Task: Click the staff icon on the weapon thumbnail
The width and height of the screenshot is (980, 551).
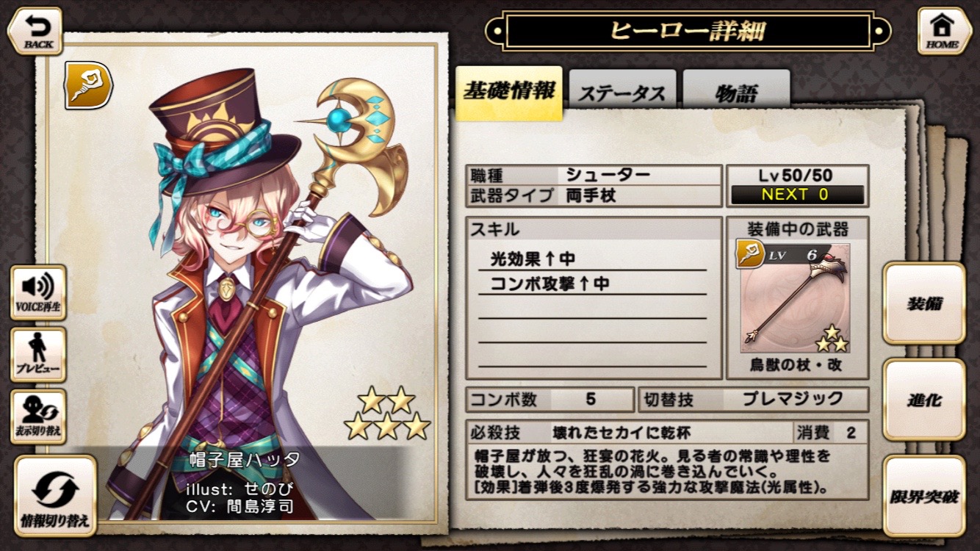Action: point(749,254)
